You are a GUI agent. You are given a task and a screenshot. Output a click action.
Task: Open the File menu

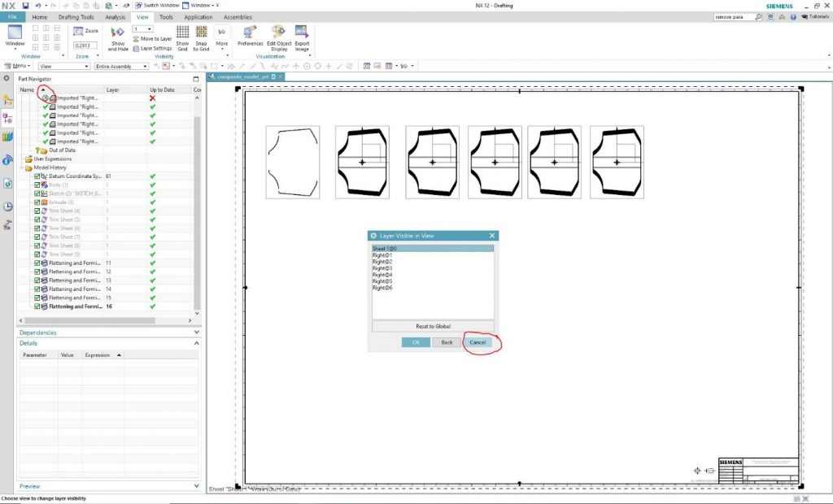[13, 17]
